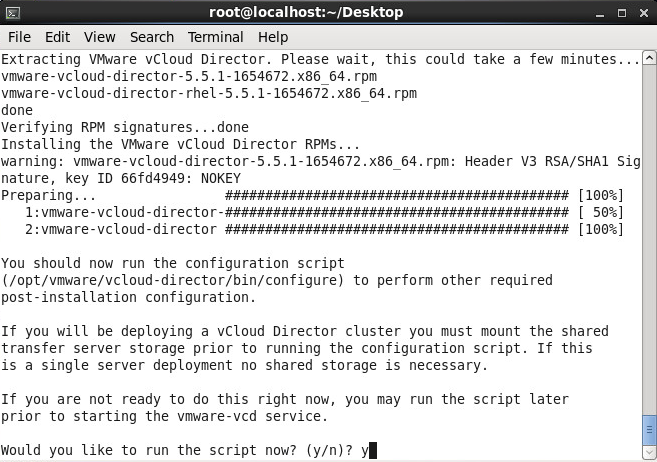This screenshot has height=462, width=657.
Task: Click the empty scrollbar track above thumb
Action: tap(649, 239)
